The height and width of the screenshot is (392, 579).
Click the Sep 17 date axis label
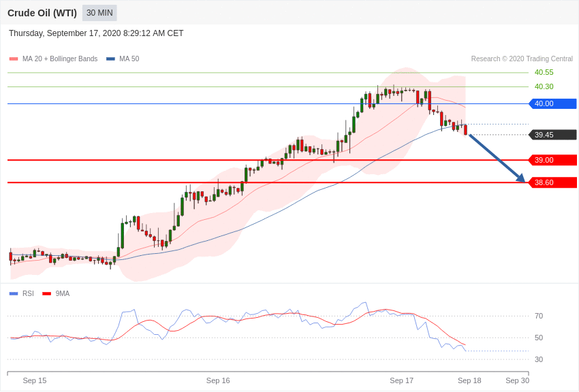pos(401,380)
